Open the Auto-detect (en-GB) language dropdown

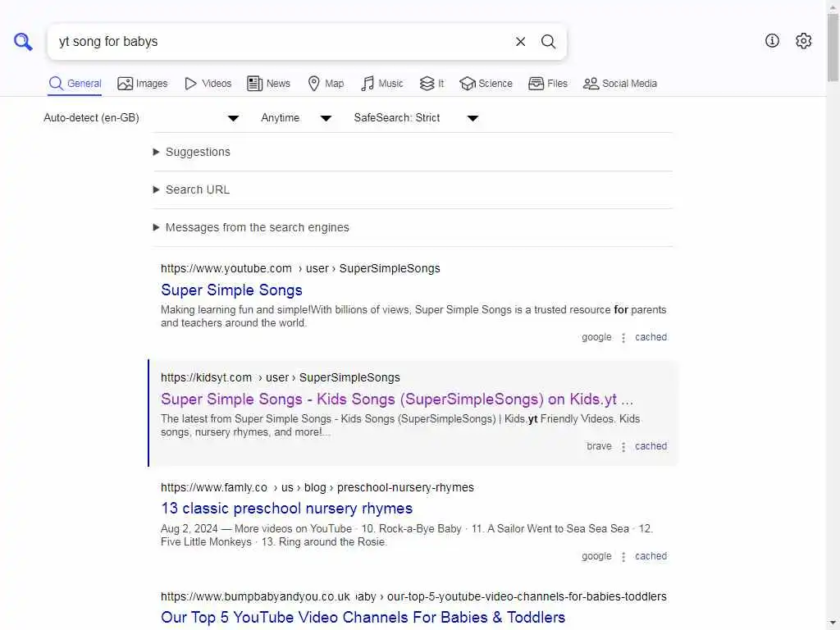pyautogui.click(x=141, y=118)
